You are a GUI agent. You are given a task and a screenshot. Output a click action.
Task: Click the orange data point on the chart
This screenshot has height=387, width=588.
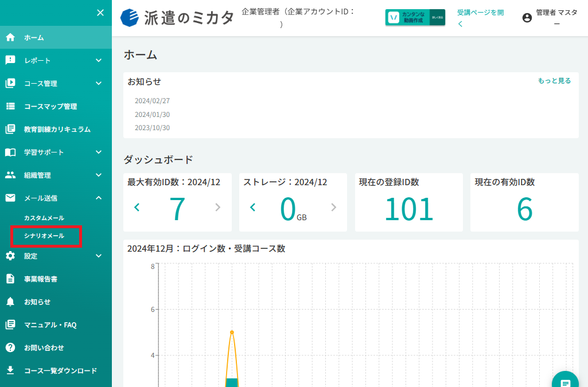pos(232,333)
